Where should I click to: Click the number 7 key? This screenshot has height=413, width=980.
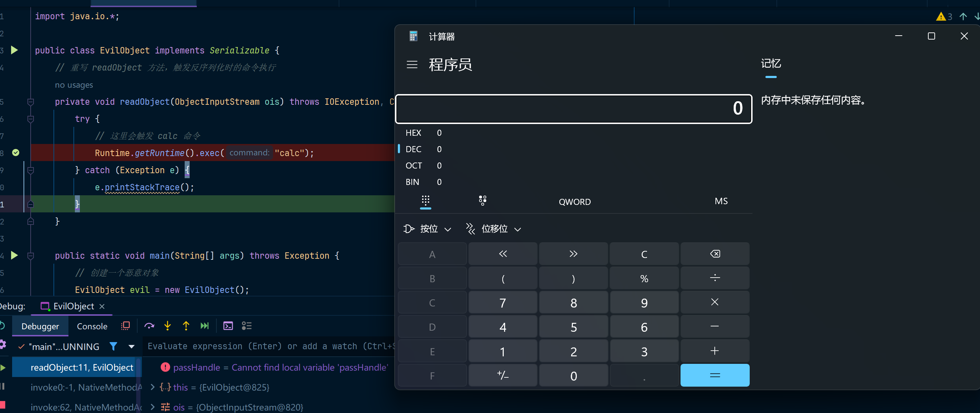[x=503, y=303]
